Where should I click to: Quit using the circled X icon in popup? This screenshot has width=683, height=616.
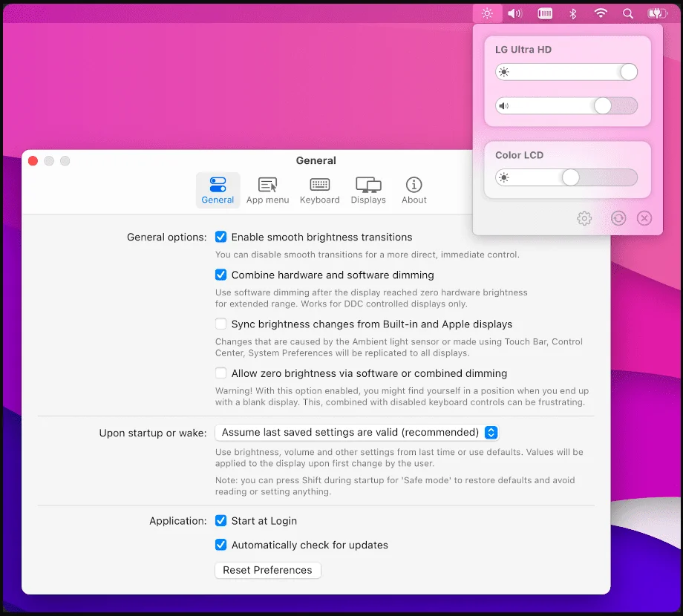(x=644, y=218)
